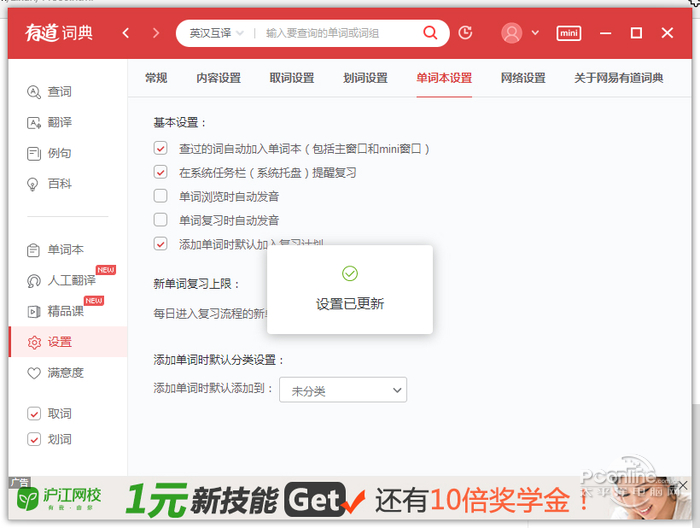Click the green checkmark in the popup

point(350,274)
